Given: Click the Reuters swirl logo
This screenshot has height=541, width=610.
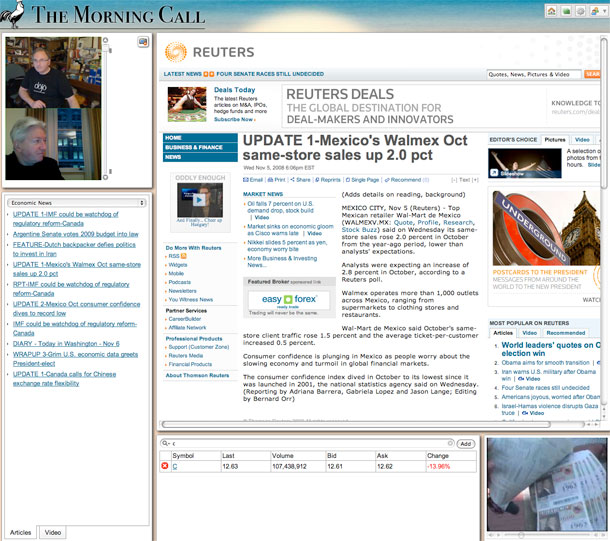Looking at the screenshot, I should pyautogui.click(x=176, y=52).
